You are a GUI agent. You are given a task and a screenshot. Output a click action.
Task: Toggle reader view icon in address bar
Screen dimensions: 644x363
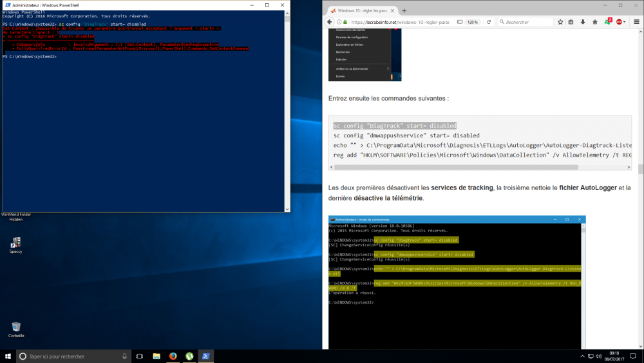460,22
